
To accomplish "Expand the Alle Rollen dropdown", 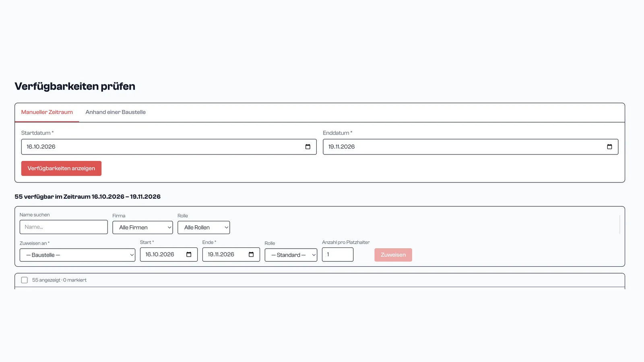I will 204,227.
